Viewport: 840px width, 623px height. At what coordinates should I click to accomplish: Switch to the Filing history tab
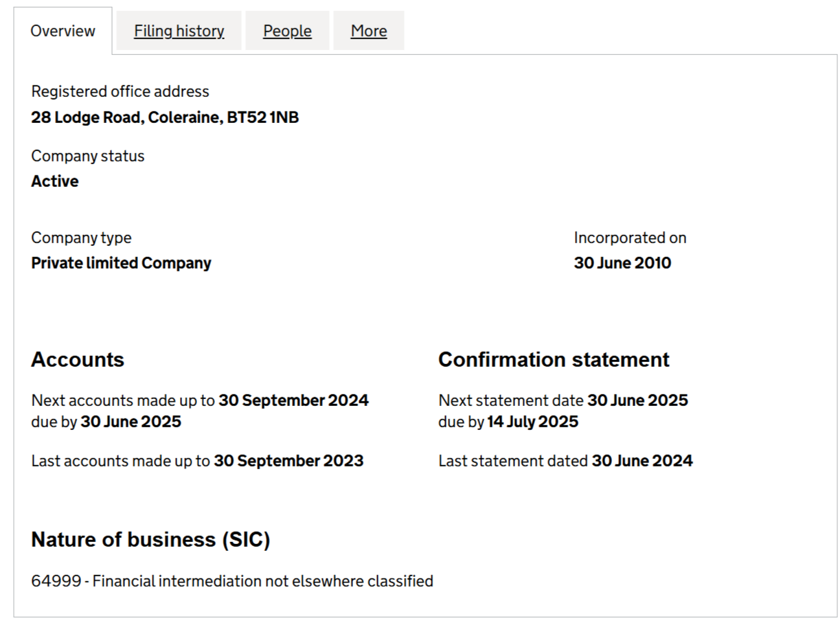(x=178, y=30)
